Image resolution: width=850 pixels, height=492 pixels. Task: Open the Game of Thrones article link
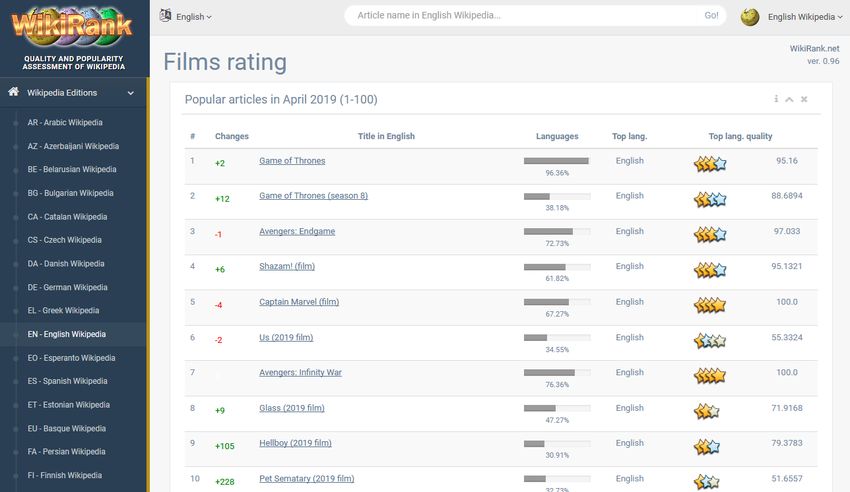pos(292,161)
